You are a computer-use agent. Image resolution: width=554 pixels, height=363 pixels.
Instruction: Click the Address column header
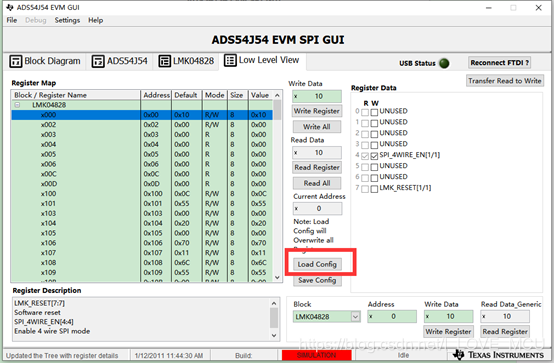point(156,95)
